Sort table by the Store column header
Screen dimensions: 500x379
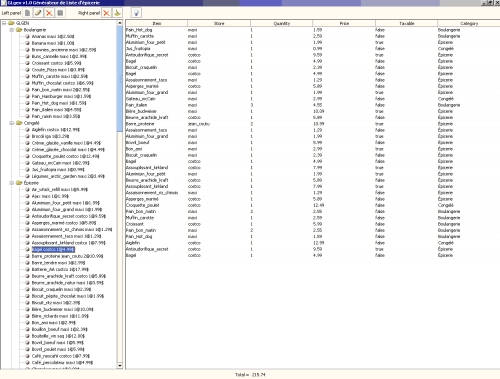(x=219, y=23)
